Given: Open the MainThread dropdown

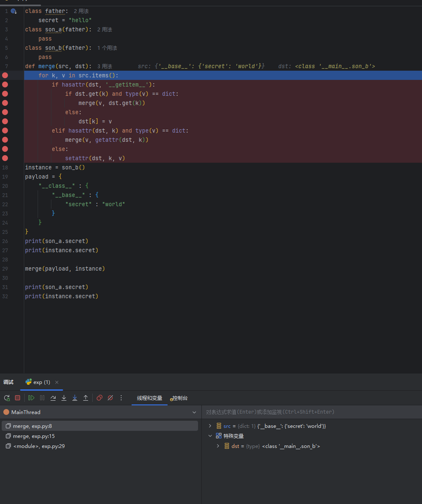Looking at the screenshot, I should (x=194, y=412).
